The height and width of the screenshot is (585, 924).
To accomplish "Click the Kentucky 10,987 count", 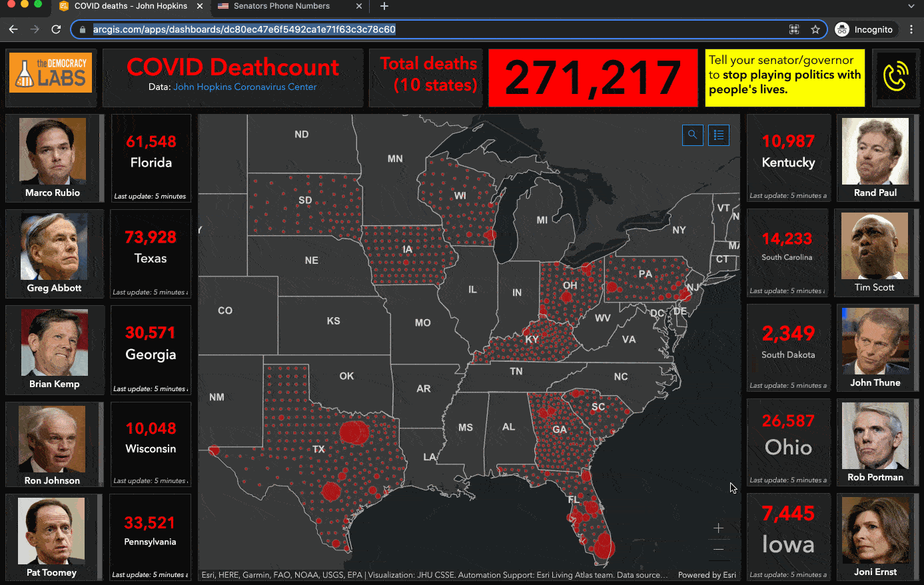I will (x=788, y=141).
